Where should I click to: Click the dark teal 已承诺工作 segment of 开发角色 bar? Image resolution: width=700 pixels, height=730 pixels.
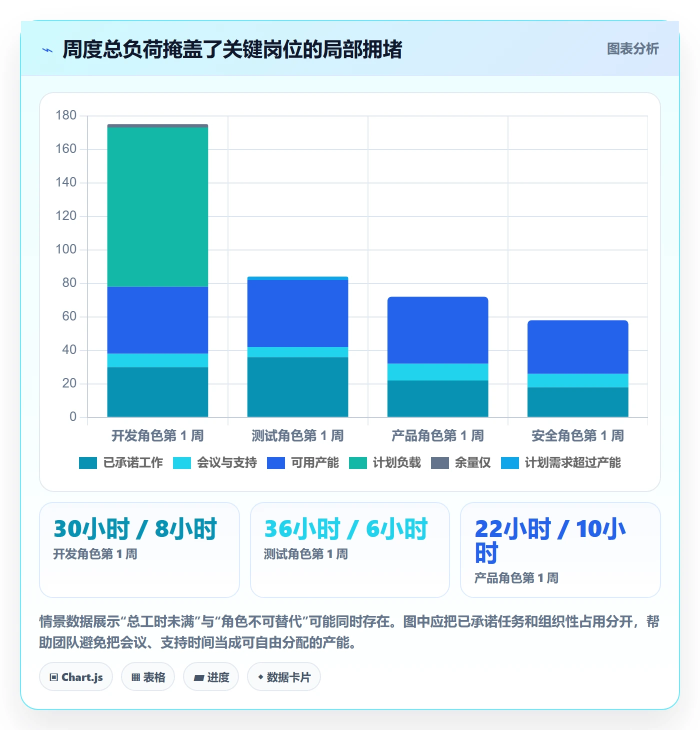coord(157,392)
